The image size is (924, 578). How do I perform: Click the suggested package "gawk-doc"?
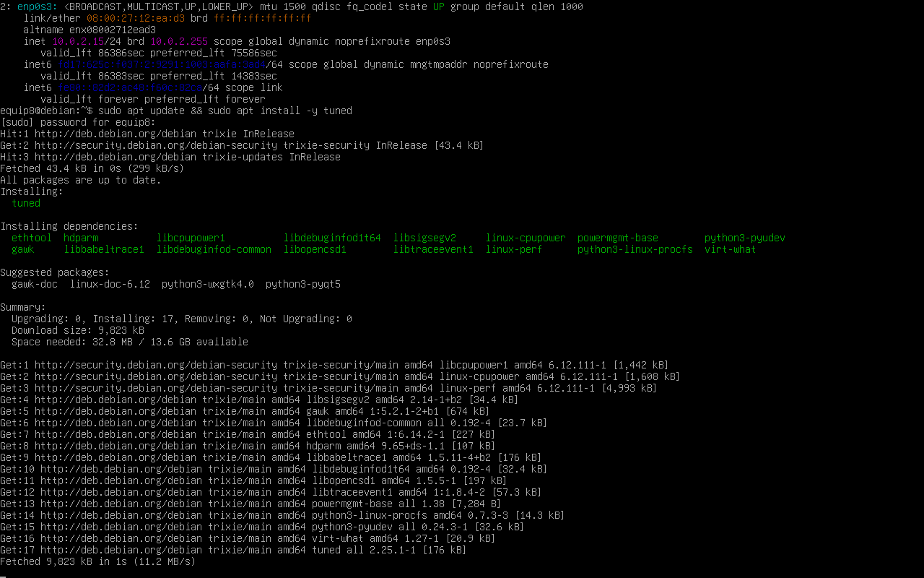click(35, 284)
